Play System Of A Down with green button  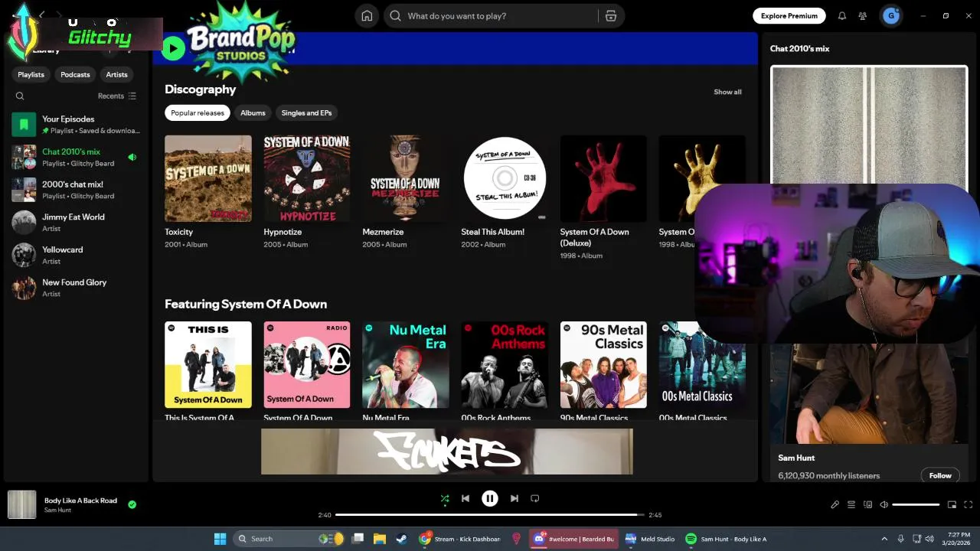point(173,49)
